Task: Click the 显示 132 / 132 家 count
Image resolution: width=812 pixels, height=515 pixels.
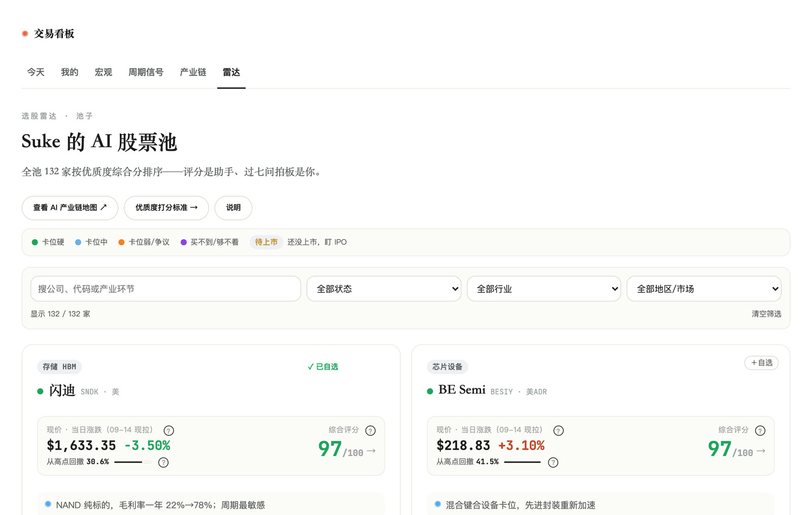Action: (x=60, y=314)
